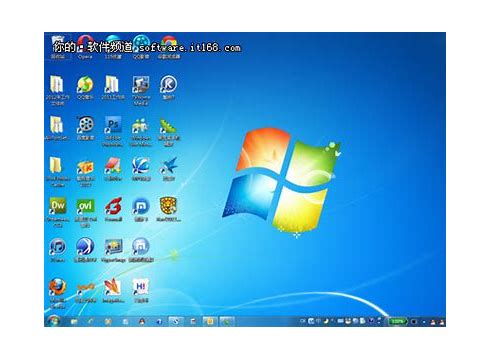Open the Opera browser desktop shortcut
The image size is (490, 360).
[85, 46]
